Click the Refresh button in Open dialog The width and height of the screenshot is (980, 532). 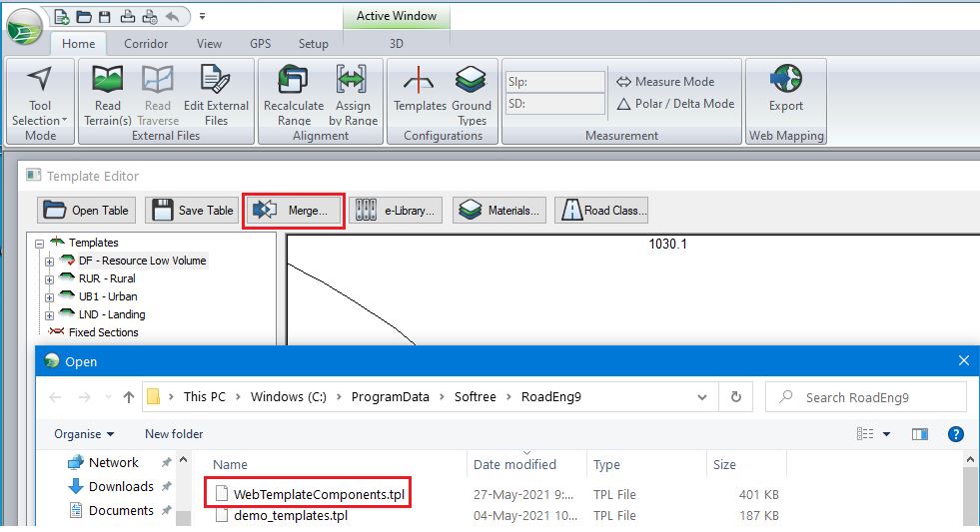[735, 397]
